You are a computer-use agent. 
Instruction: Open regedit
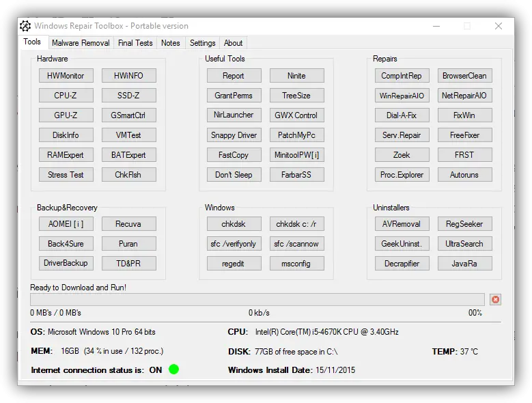coord(234,263)
